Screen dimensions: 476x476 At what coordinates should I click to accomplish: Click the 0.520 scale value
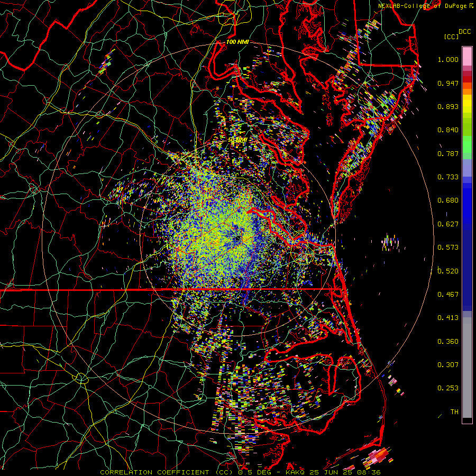click(448, 271)
